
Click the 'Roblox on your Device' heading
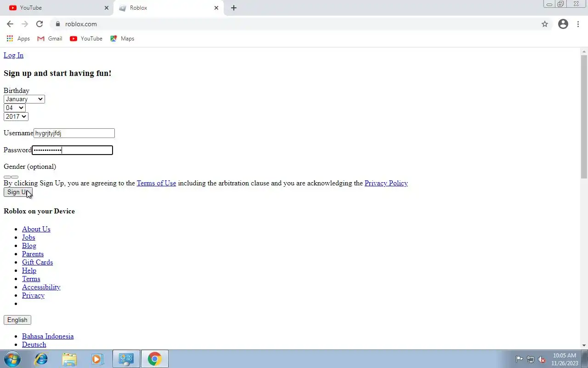[39, 211]
